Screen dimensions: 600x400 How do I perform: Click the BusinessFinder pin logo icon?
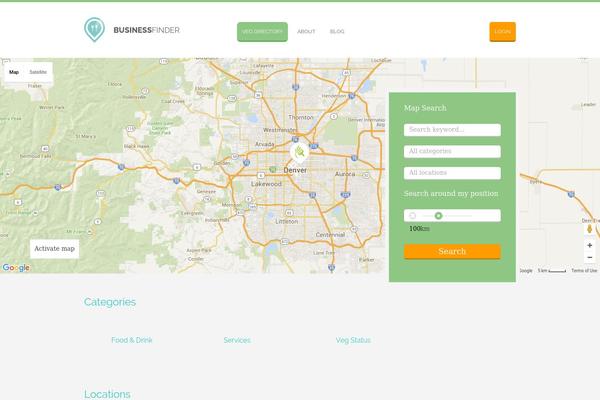[x=94, y=29]
